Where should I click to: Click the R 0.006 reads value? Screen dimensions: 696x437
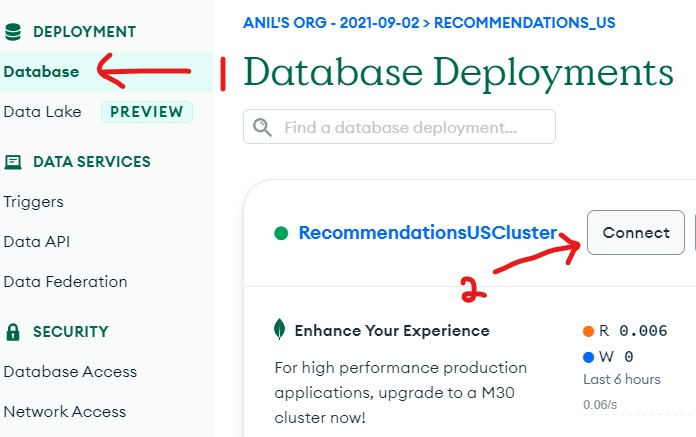click(x=633, y=331)
